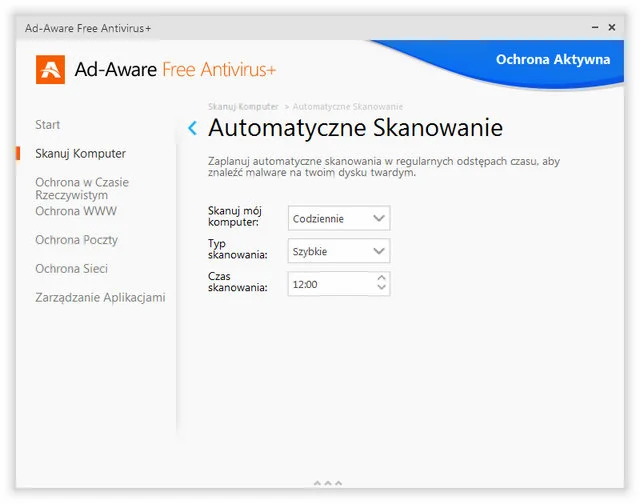Open Ochrona w Czasie Rzeczywistym section
Viewport: 640px width, 504px height.
pyautogui.click(x=82, y=189)
